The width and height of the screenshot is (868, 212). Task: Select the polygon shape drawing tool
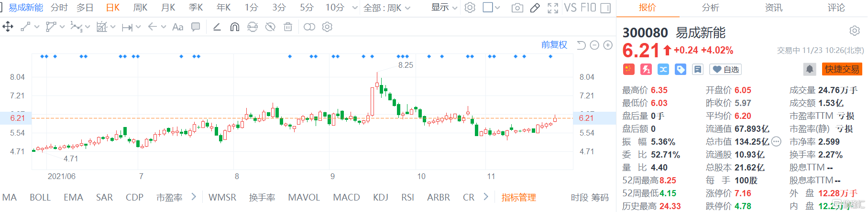point(51,27)
